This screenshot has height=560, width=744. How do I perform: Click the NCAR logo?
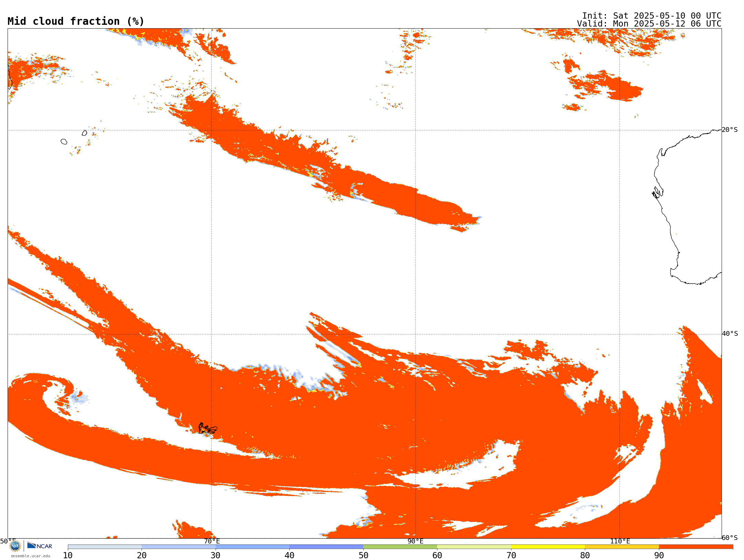(40, 546)
